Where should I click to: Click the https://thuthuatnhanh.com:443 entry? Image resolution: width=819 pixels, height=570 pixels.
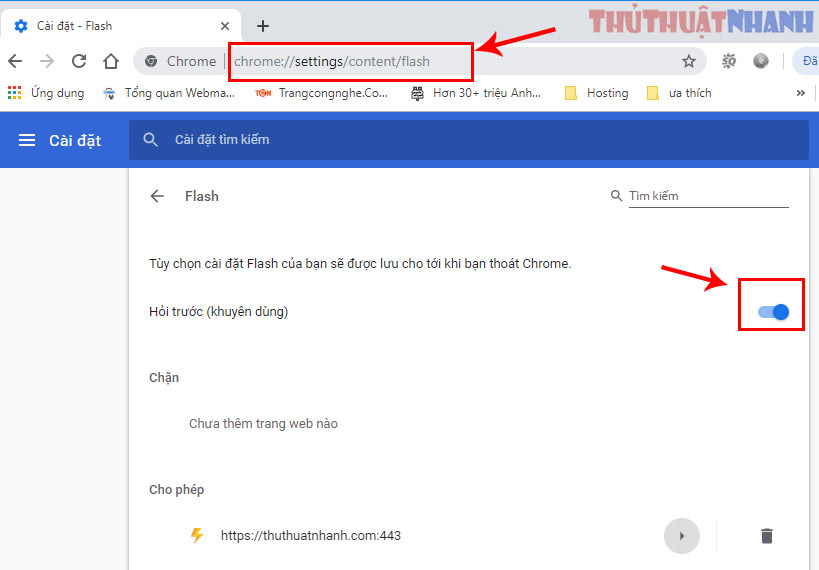[311, 536]
